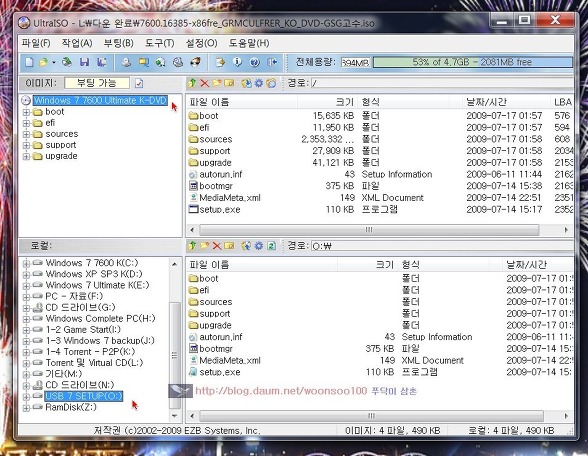Open the dropdown arrow beside Open icon
The width and height of the screenshot is (588, 456).
[54, 62]
